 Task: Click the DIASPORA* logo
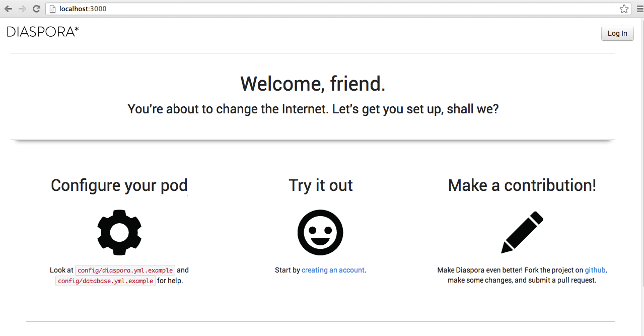pyautogui.click(x=43, y=32)
